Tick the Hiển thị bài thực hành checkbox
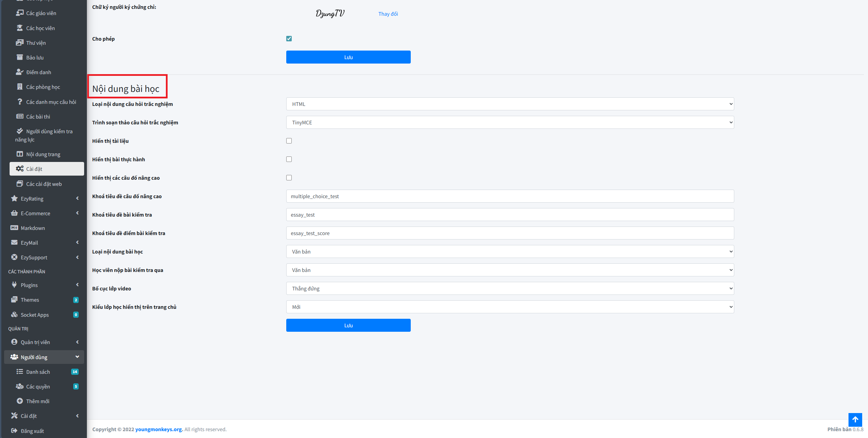The width and height of the screenshot is (868, 438). click(x=289, y=159)
